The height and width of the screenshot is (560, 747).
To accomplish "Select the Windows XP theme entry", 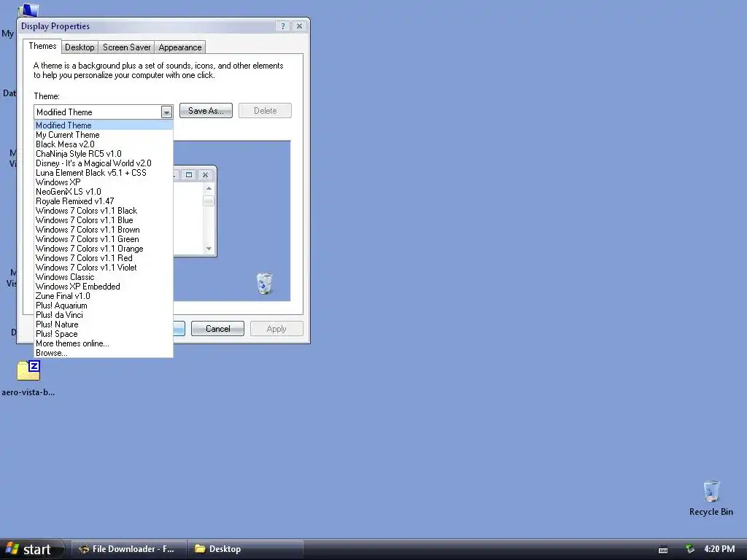I will 104,182.
